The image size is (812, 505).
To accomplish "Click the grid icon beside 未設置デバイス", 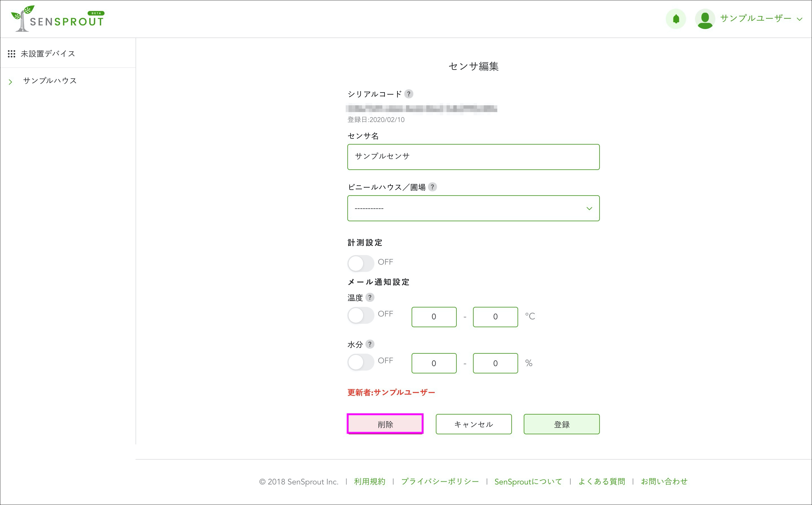I will (x=11, y=54).
